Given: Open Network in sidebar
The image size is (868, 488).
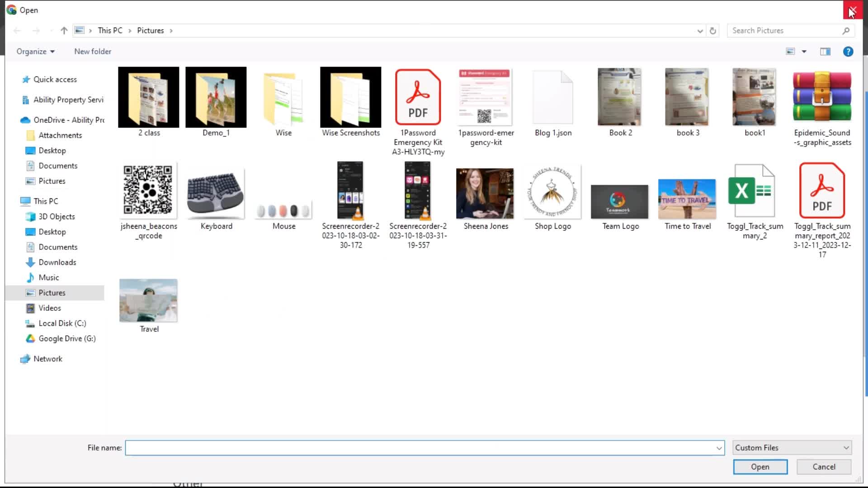Looking at the screenshot, I should coord(48,359).
